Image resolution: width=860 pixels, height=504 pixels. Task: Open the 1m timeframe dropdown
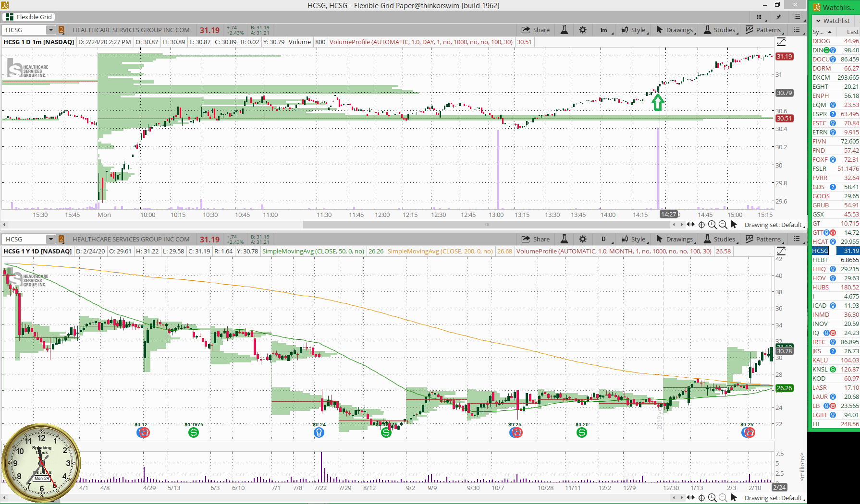603,30
